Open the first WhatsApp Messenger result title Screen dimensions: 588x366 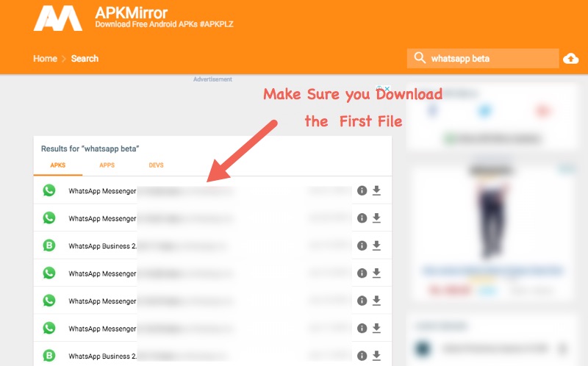102,191
